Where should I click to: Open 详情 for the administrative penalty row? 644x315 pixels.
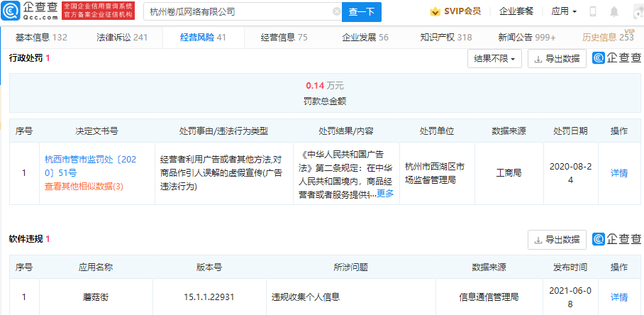(619, 173)
